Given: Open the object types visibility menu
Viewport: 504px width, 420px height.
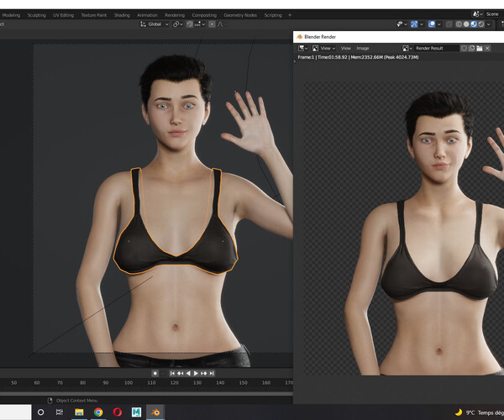Looking at the screenshot, I should click(x=402, y=24).
